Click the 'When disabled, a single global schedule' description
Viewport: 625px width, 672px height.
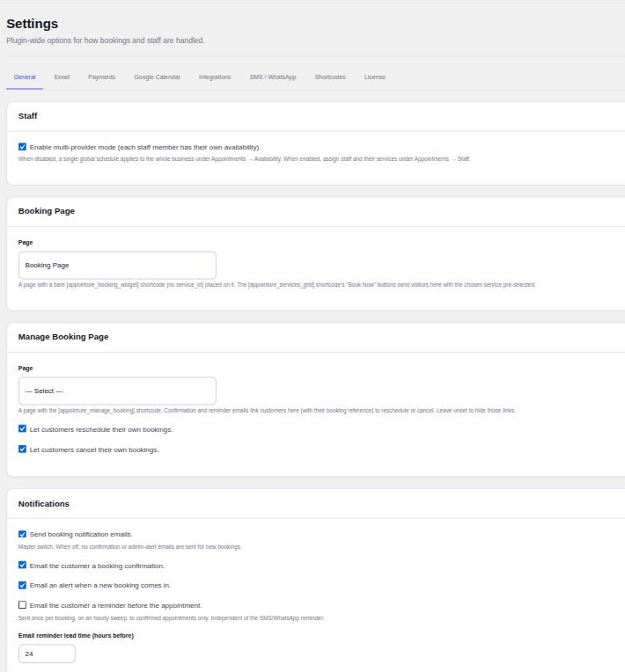pos(244,159)
